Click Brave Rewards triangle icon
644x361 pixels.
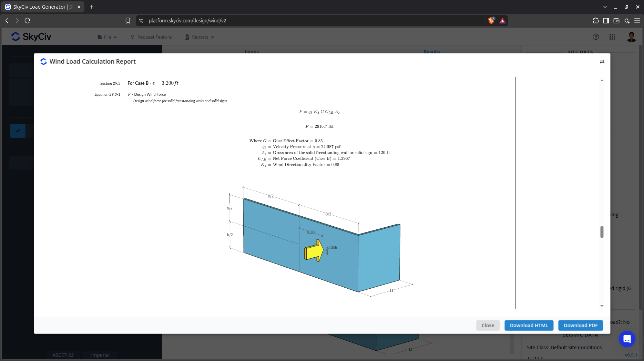click(x=503, y=21)
